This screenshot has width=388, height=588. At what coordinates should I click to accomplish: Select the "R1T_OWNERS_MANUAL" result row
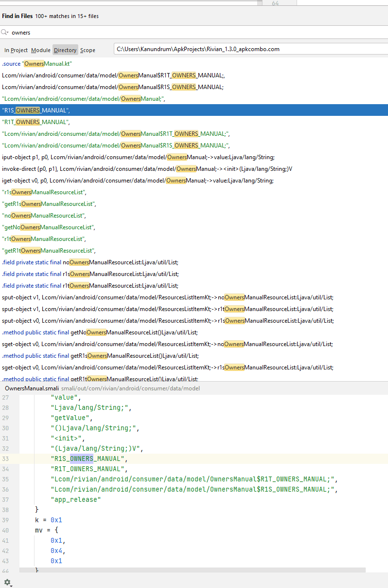pos(194,122)
